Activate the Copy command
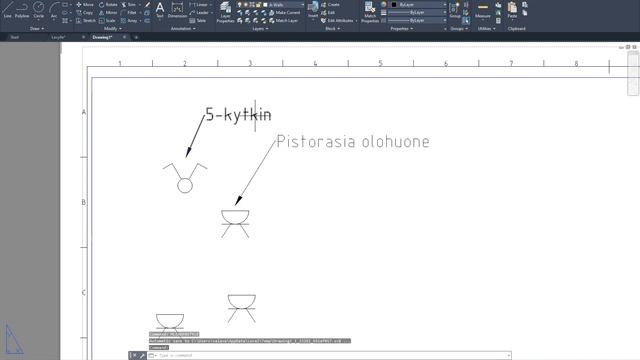 point(85,13)
